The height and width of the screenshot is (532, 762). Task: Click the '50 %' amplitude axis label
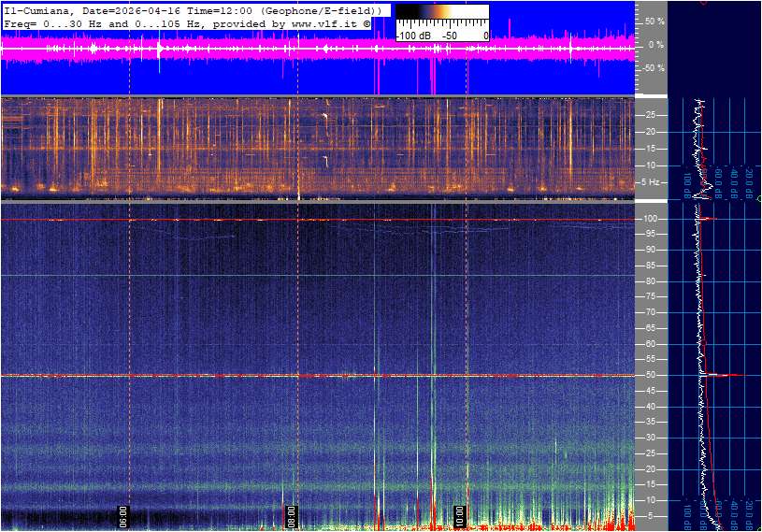pos(654,22)
